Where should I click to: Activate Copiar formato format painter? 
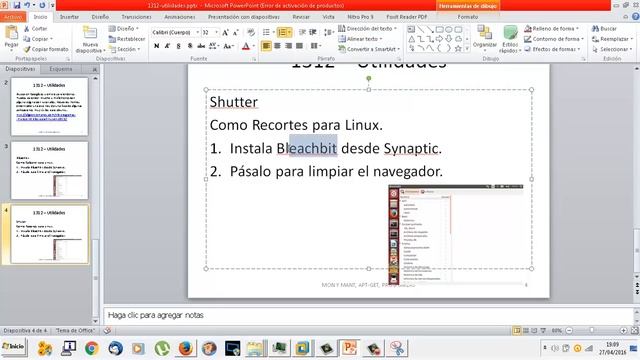pos(46,49)
